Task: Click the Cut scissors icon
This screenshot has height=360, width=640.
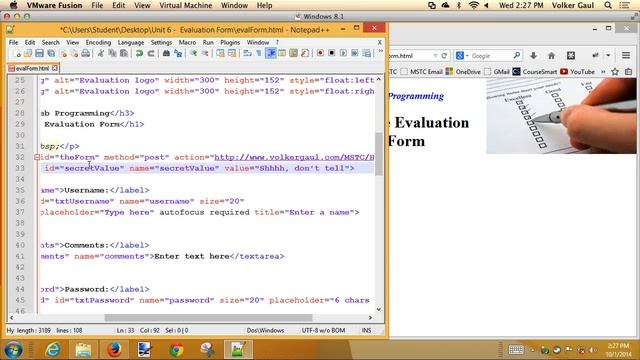Action: [x=100, y=53]
